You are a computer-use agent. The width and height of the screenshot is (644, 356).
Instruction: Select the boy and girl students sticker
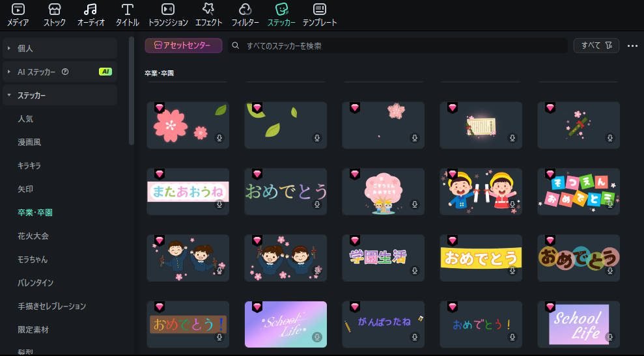tap(188, 258)
